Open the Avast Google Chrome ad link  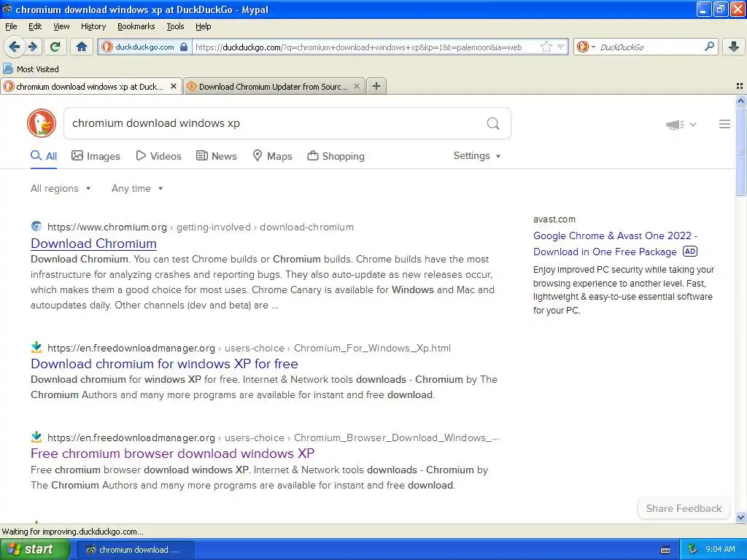(614, 244)
